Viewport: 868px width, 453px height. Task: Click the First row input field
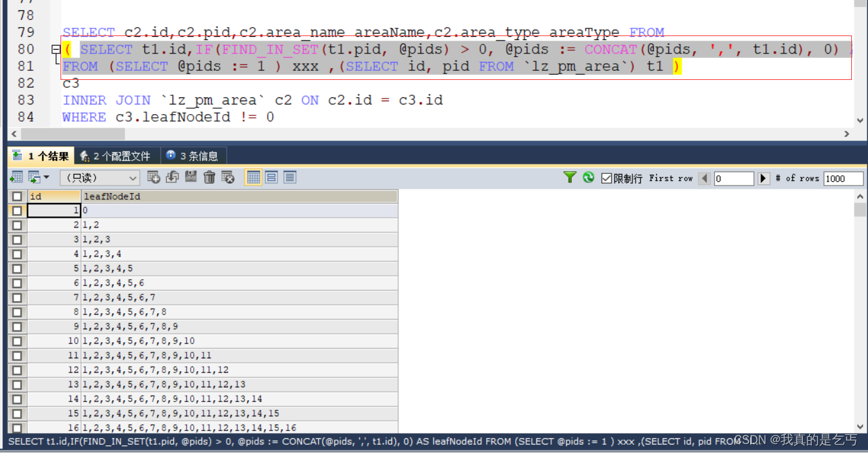pos(733,178)
